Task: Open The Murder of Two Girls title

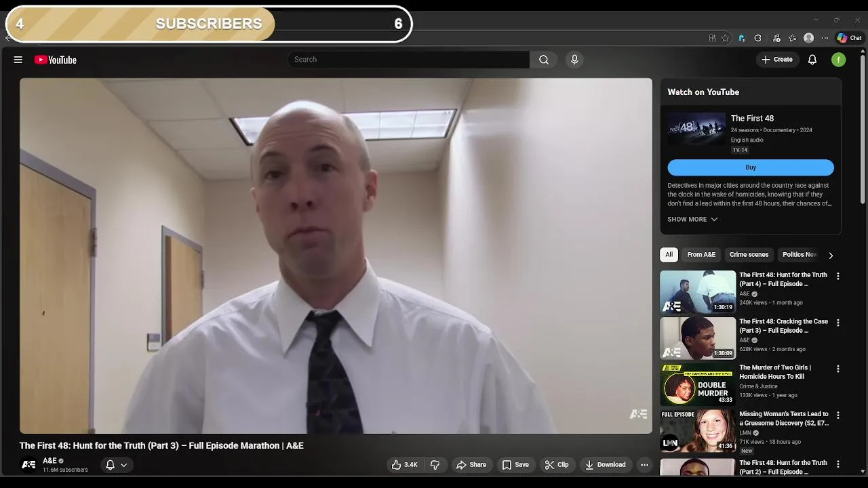Action: coord(774,372)
